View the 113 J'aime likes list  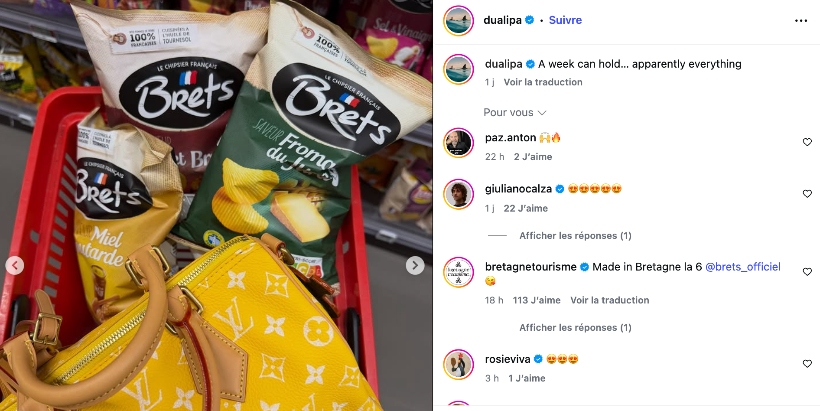[x=536, y=300]
